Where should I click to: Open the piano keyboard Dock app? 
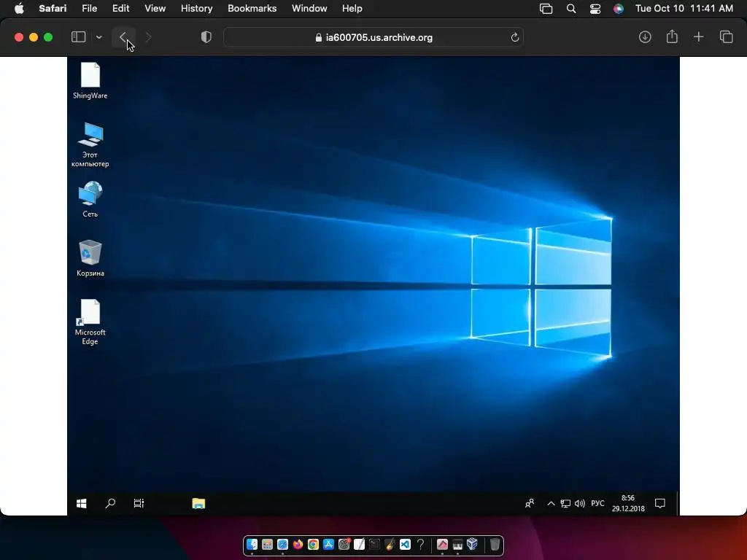pos(457,544)
